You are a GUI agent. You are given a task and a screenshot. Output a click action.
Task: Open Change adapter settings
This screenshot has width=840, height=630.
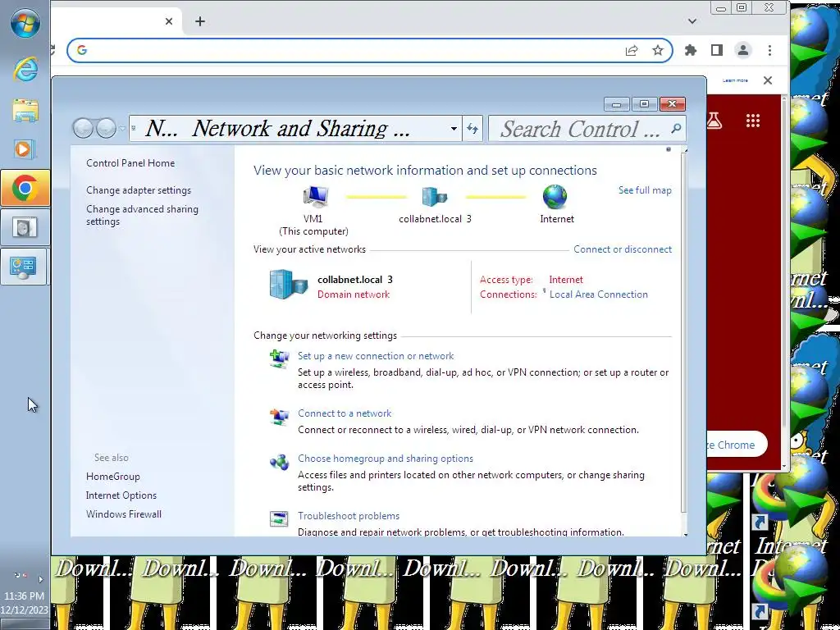[138, 190]
